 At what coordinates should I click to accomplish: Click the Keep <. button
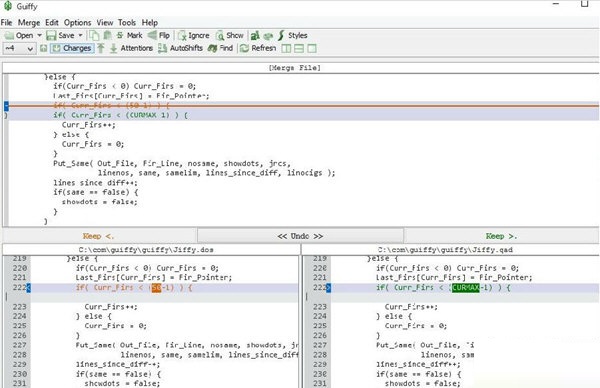[x=99, y=236]
